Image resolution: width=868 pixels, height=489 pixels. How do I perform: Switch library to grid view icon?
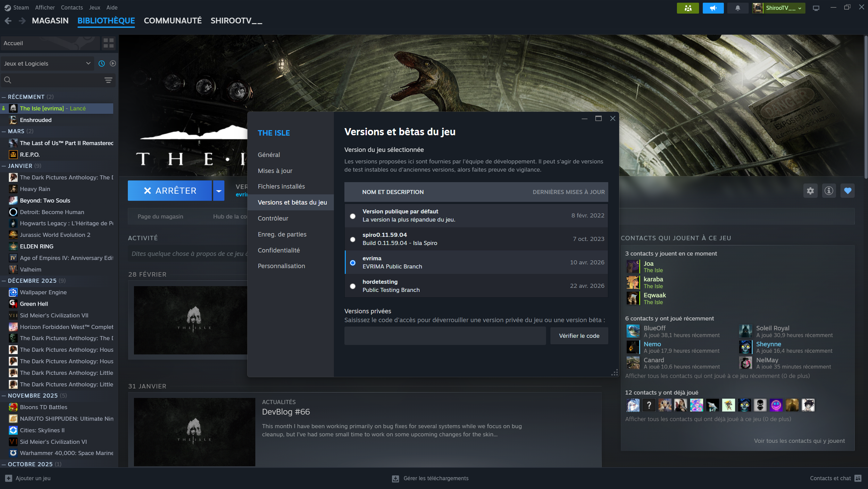[108, 43]
